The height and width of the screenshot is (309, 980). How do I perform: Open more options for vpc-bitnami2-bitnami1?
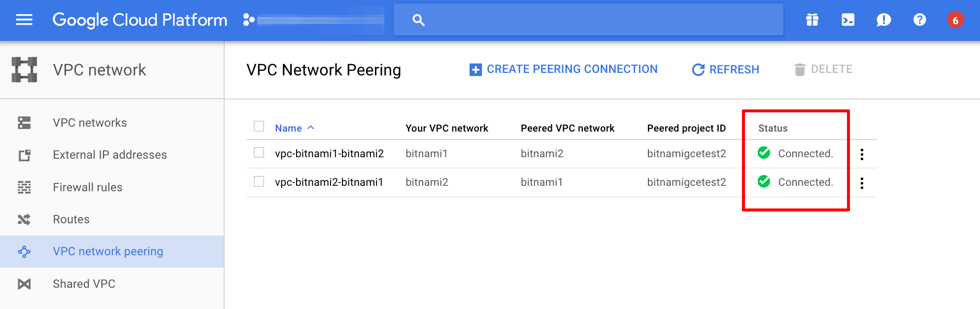pos(862,183)
